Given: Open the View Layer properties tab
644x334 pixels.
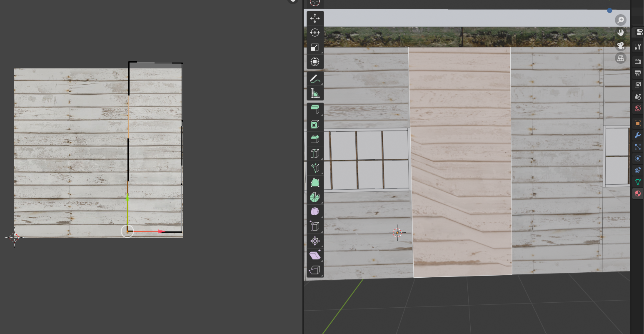Looking at the screenshot, I should [x=638, y=85].
